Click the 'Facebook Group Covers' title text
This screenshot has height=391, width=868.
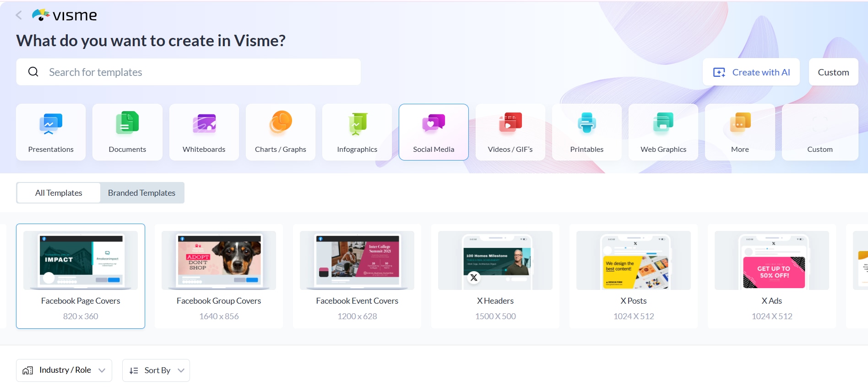point(219,301)
